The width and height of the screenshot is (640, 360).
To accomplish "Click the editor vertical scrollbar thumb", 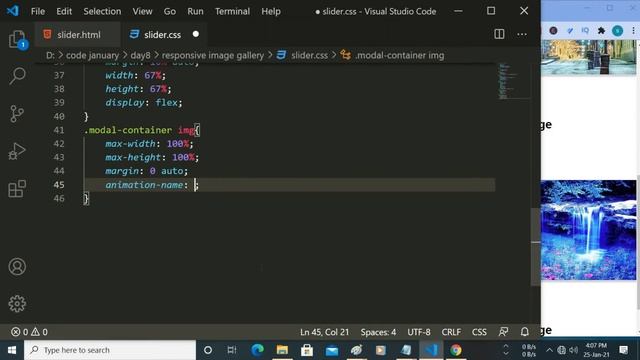I will pos(536,247).
